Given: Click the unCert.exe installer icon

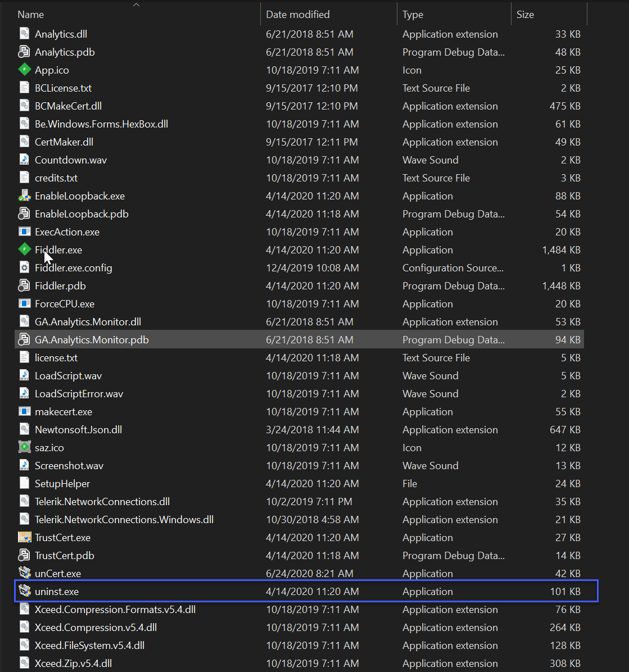Looking at the screenshot, I should click(24, 573).
